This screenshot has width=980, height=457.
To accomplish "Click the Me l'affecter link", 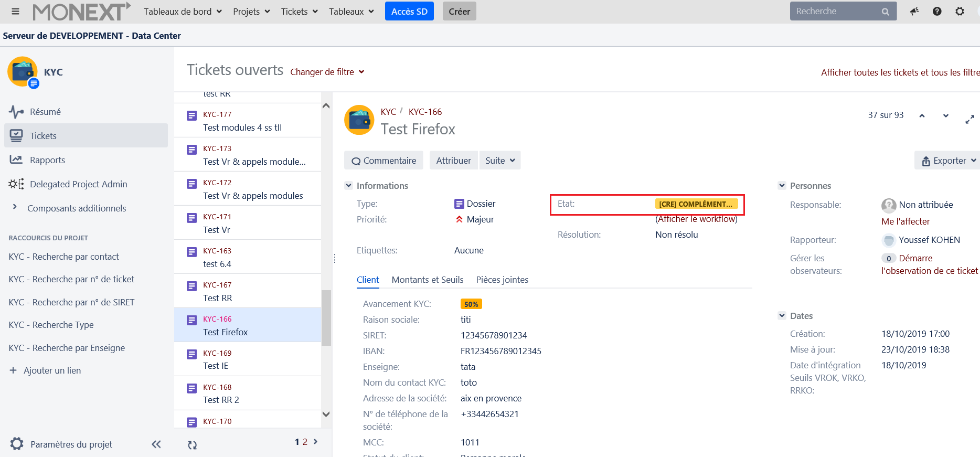I will [906, 221].
